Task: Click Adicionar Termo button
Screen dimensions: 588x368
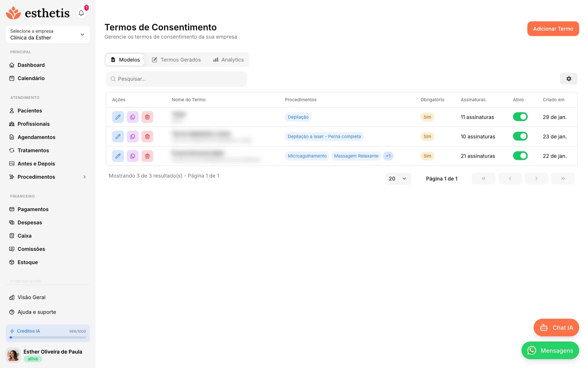Action: (x=553, y=29)
